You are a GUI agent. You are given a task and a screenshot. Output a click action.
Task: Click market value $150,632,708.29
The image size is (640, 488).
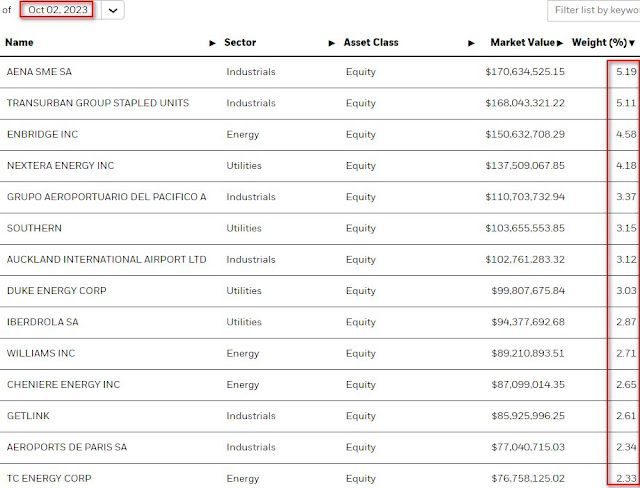pyautogui.click(x=525, y=134)
